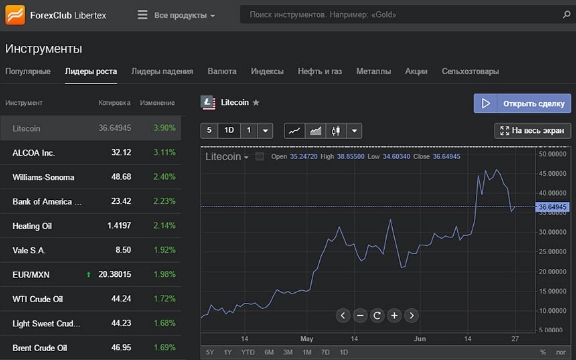Viewport: 576px width, 360px height.
Task: Select the Лидеры роста tab
Action: [x=91, y=71]
